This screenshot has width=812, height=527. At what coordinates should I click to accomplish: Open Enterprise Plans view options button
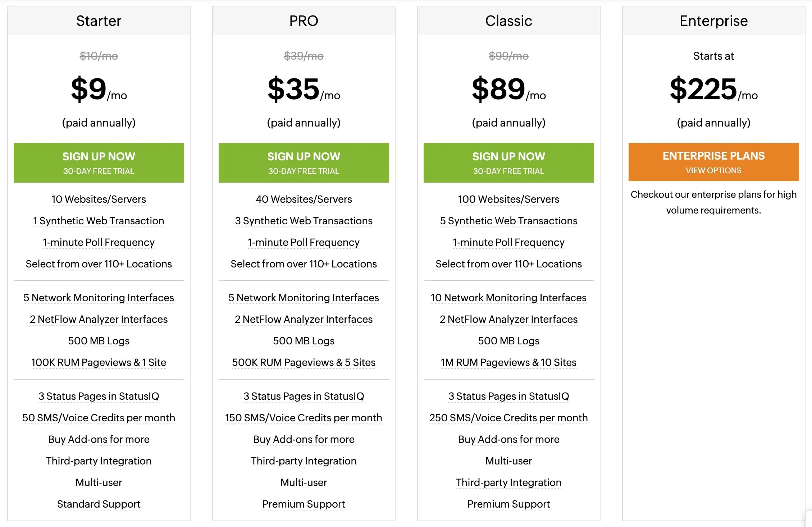pos(713,162)
